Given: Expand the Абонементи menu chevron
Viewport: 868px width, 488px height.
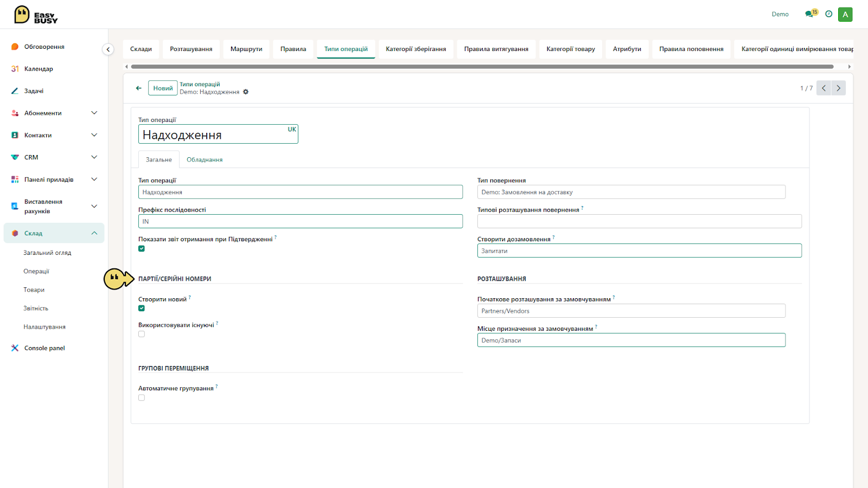Looking at the screenshot, I should tap(94, 113).
